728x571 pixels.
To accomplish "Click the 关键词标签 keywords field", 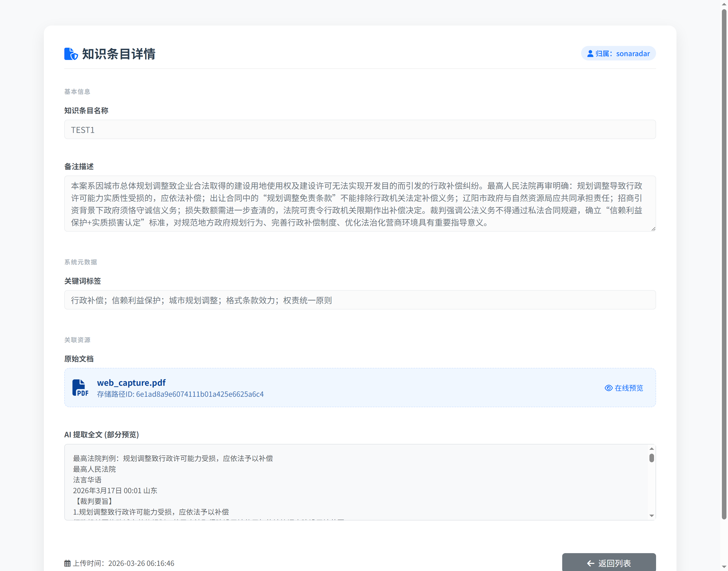I will [x=360, y=300].
